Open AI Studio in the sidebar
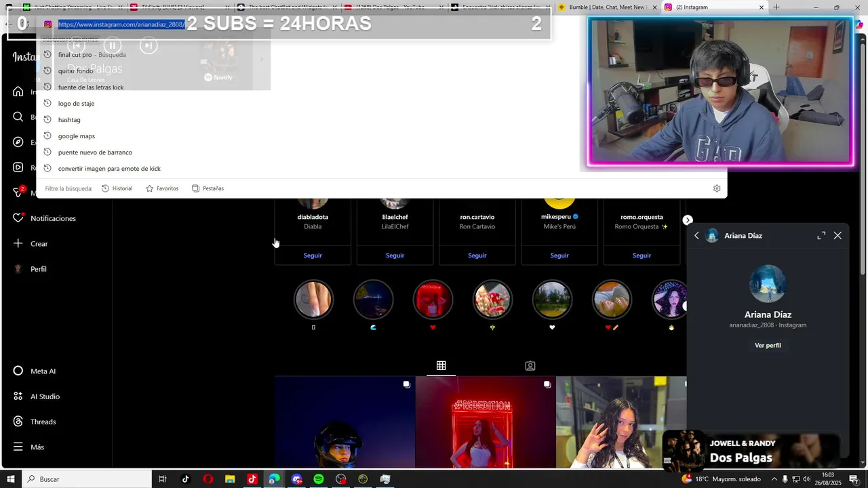 [37, 396]
